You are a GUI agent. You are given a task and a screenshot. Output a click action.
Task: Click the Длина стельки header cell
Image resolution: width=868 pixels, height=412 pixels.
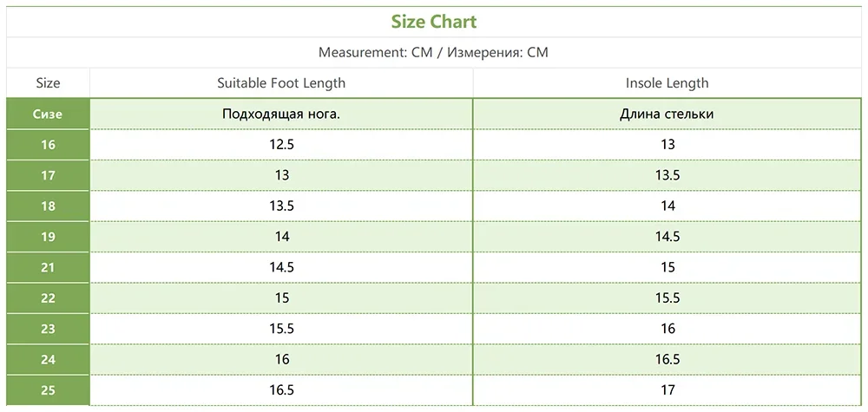667,114
